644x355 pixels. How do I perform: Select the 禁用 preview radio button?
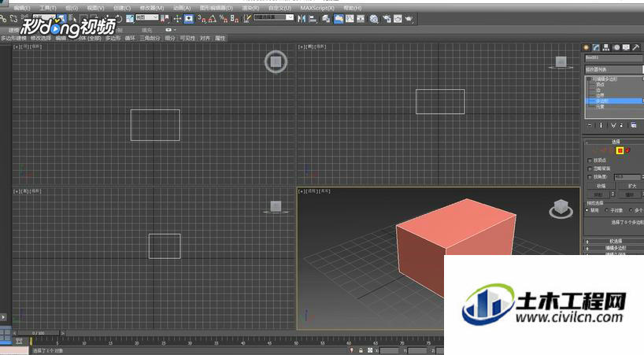[x=587, y=210]
